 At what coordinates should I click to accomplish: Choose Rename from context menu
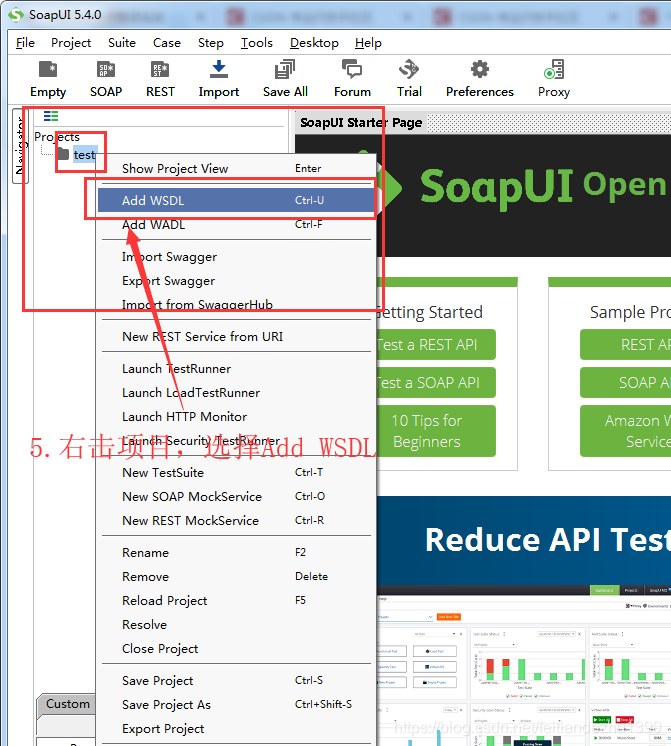coord(236,552)
